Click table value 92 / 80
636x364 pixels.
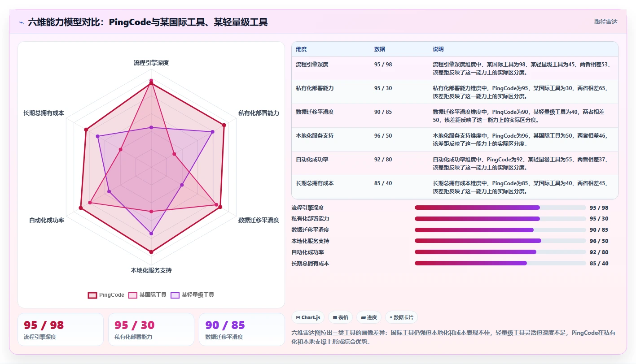(x=383, y=160)
